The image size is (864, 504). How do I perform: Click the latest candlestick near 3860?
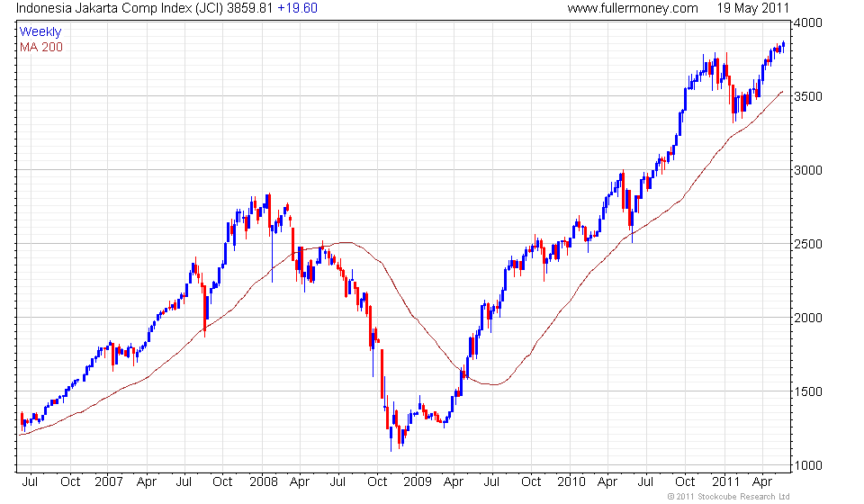(x=783, y=46)
